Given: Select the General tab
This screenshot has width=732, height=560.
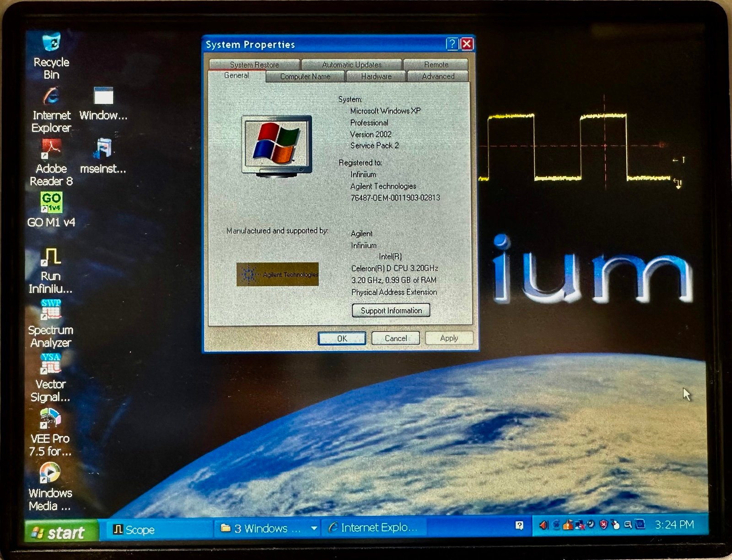Looking at the screenshot, I should coord(237,75).
